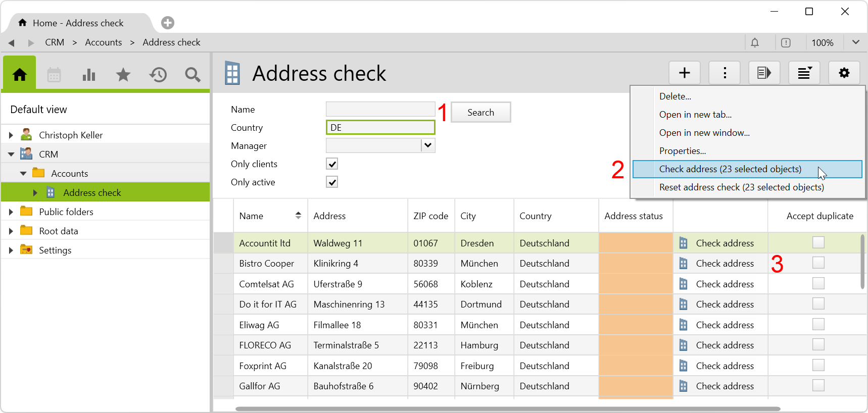Click the notifications bell icon
The height and width of the screenshot is (413, 868).
755,43
